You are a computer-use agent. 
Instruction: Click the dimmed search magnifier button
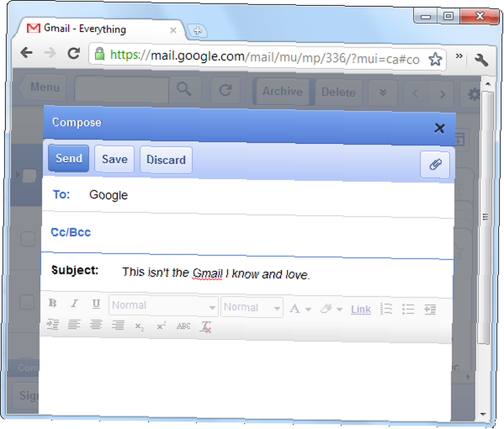coord(184,89)
